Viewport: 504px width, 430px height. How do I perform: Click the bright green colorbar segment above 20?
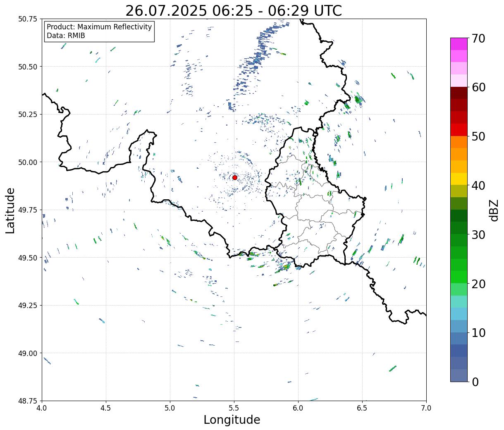coord(459,277)
